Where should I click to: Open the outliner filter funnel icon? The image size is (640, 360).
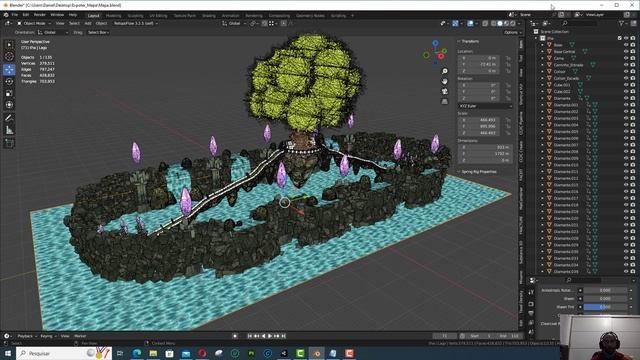tap(622, 23)
